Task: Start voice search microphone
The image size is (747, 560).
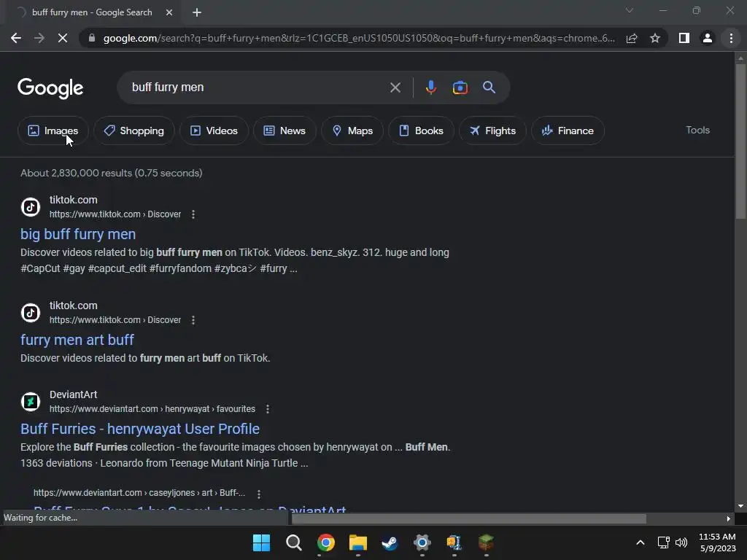Action: tap(430, 87)
